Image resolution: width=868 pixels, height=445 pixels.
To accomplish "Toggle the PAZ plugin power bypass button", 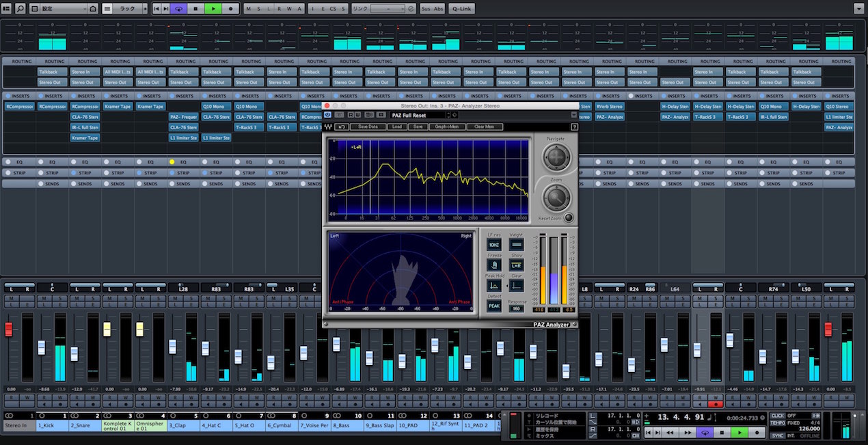I will [x=328, y=115].
